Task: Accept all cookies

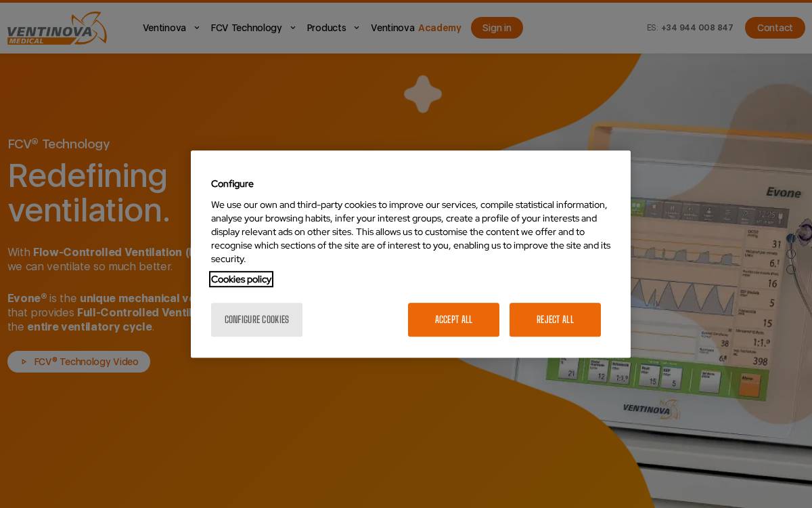Action: pyautogui.click(x=453, y=320)
